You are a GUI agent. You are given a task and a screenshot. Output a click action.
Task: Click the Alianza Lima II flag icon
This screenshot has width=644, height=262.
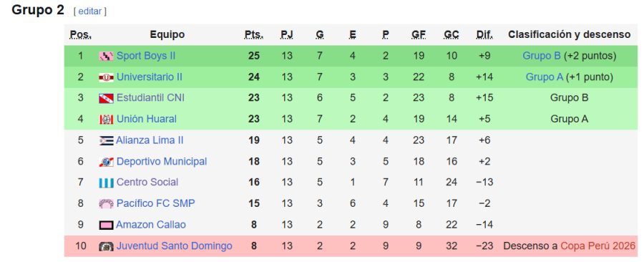(x=107, y=141)
